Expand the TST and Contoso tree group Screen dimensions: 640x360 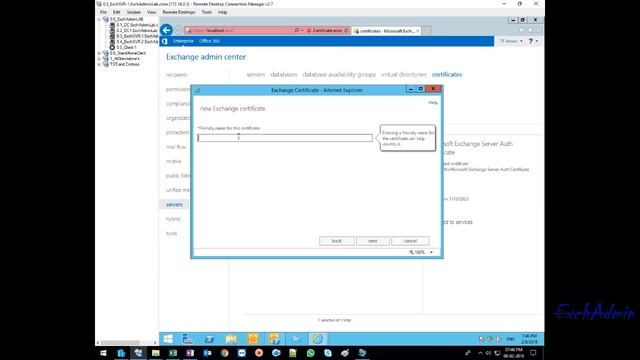(x=99, y=64)
